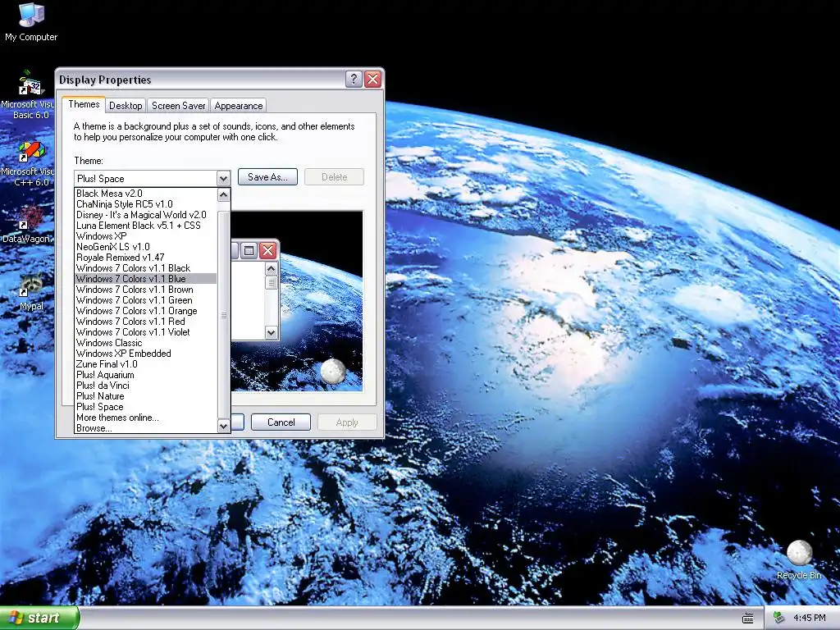This screenshot has width=840, height=630.
Task: Click theme list scrollbar up arrow
Action: pos(224,194)
